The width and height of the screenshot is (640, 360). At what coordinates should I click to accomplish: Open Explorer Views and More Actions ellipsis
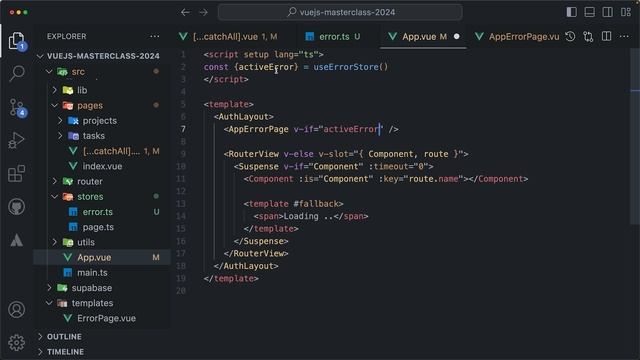pyautogui.click(x=155, y=36)
